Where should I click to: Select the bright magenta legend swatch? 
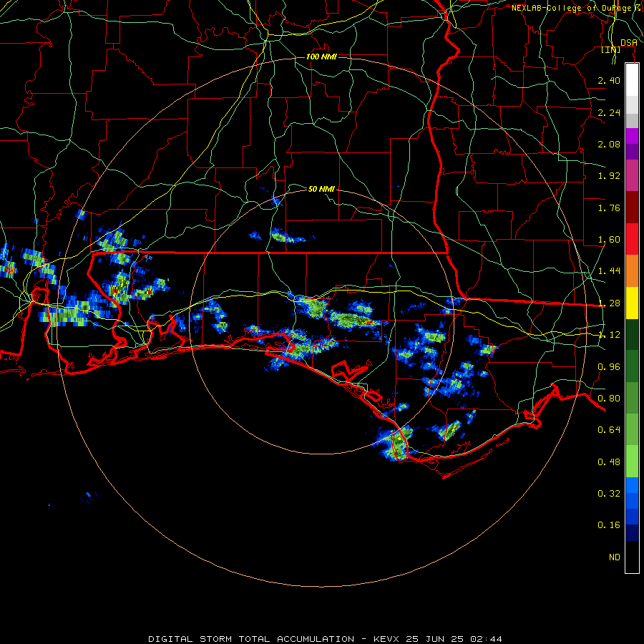click(x=632, y=136)
